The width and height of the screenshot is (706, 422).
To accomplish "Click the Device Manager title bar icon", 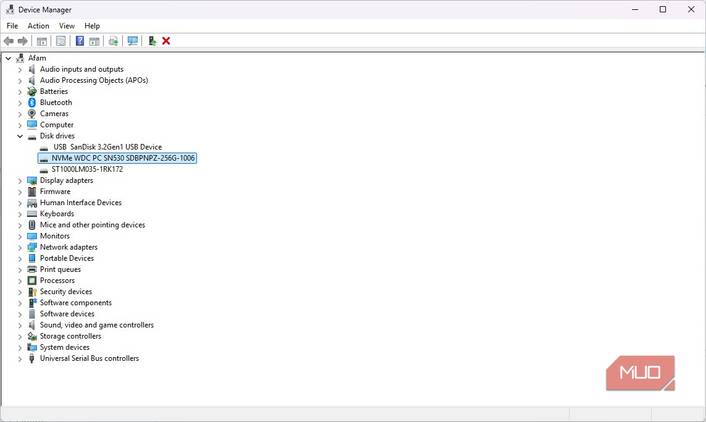I will point(10,9).
